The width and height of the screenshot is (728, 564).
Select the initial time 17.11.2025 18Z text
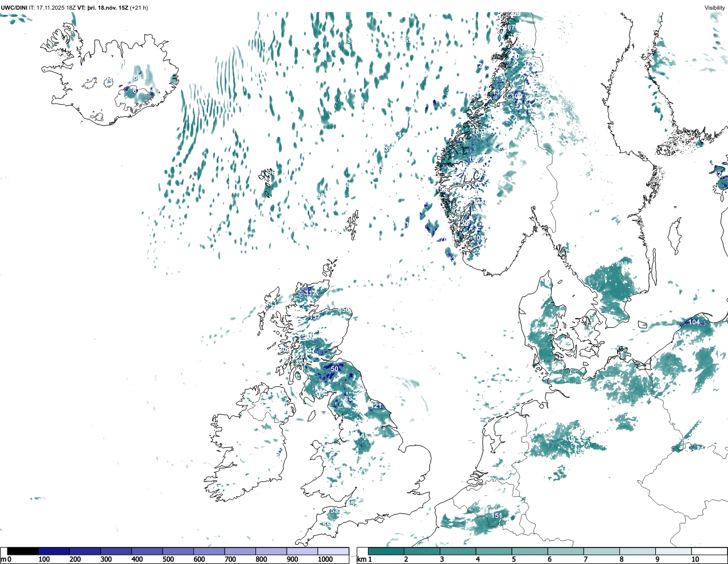tap(52, 7)
